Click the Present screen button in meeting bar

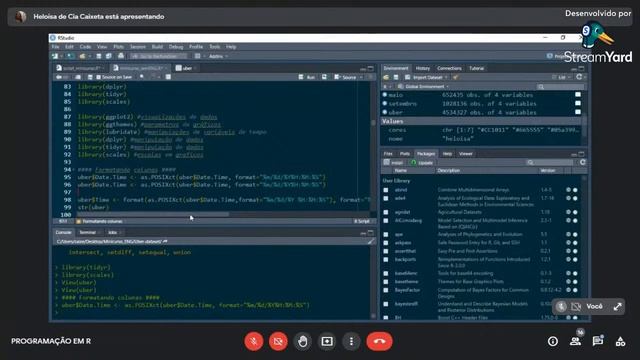pos(327,341)
